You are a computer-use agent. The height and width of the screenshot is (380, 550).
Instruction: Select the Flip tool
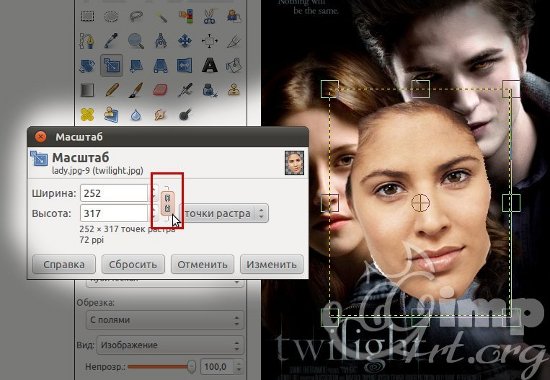click(x=185, y=66)
